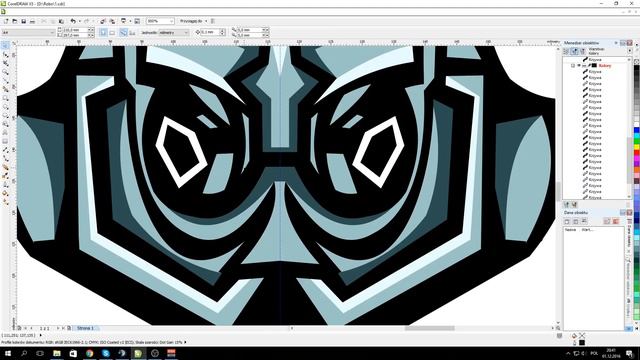Select the Interactive Fill tool
Screen dimensions: 640x360
click(x=5, y=202)
